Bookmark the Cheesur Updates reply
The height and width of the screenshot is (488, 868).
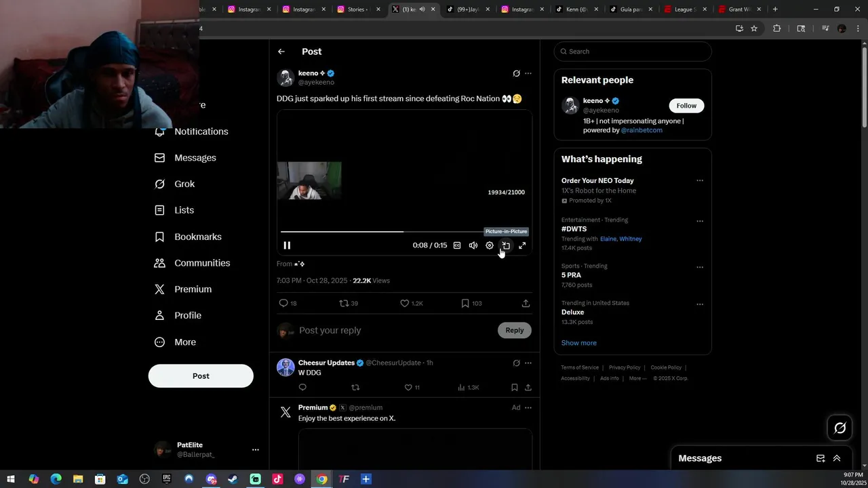tap(515, 388)
